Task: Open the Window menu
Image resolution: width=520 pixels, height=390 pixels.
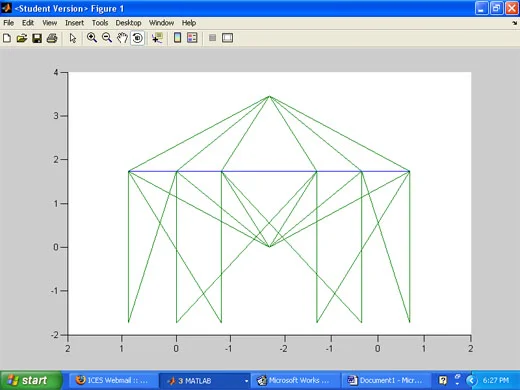Action: click(x=161, y=23)
